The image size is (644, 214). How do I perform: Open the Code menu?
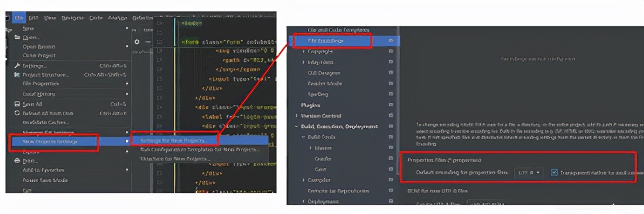tap(95, 18)
